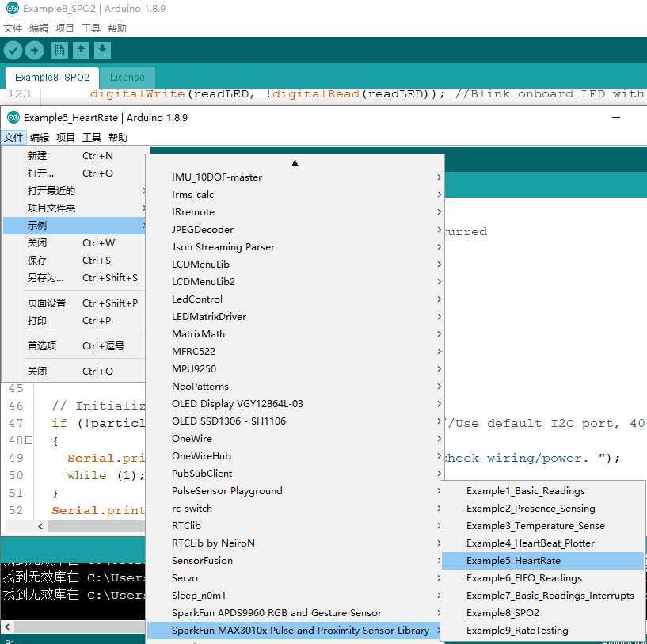Choose 关闭 Ctrl+Q quit entry
The width and height of the screenshot is (647, 644).
[74, 372]
